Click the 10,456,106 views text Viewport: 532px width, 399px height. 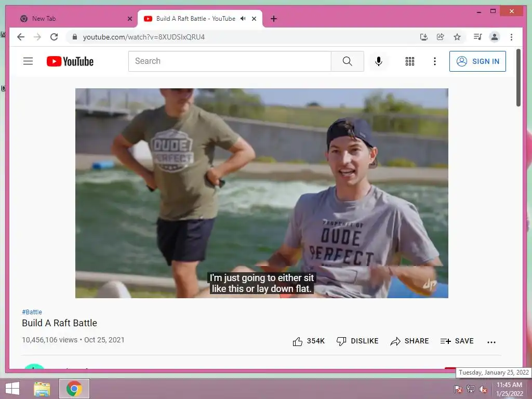point(49,340)
